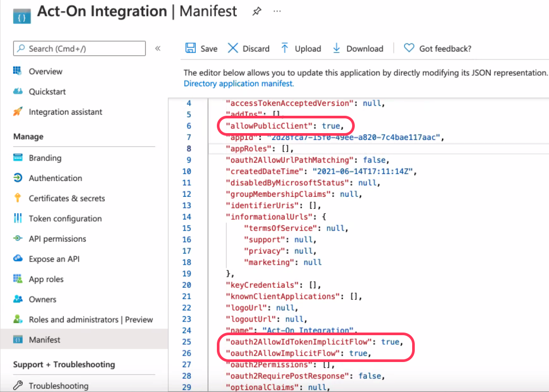Click the Expose an API cloud icon
Viewport: 549px width, 392px height.
tap(17, 258)
